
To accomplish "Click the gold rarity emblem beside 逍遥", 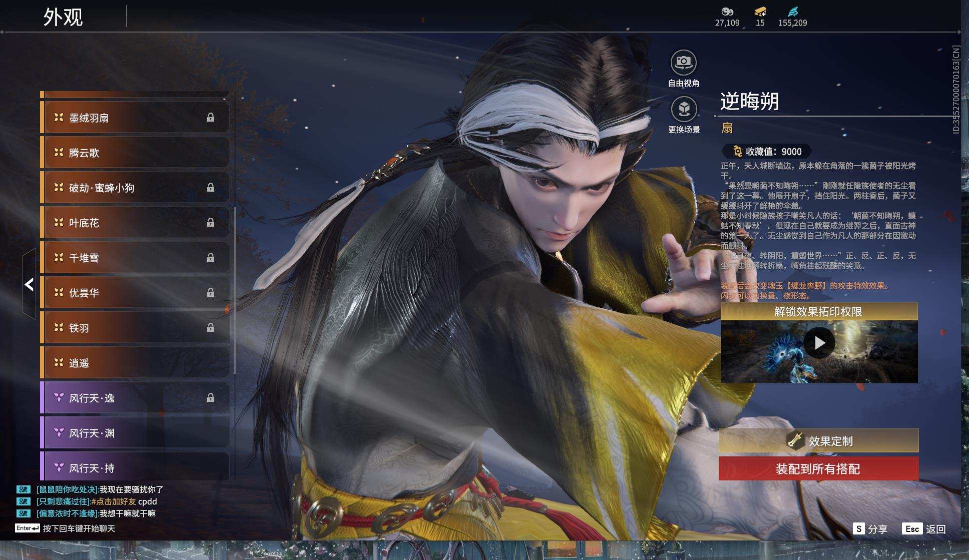I will (59, 362).
